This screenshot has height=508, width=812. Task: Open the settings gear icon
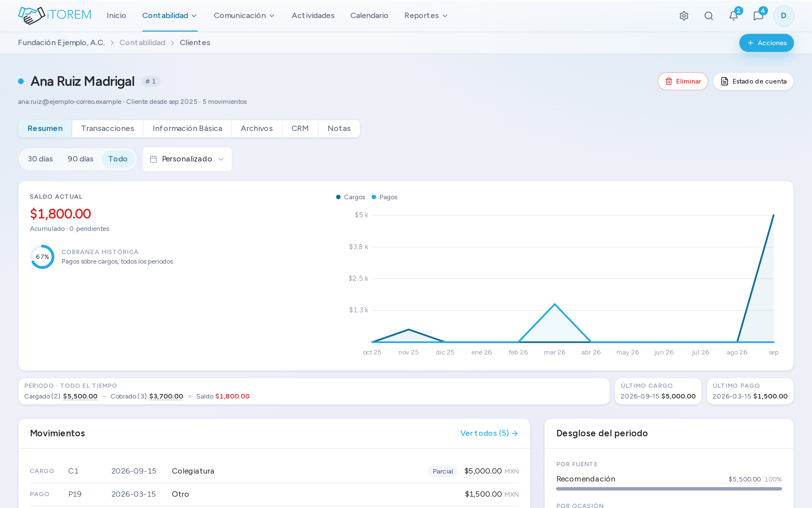[x=684, y=16]
